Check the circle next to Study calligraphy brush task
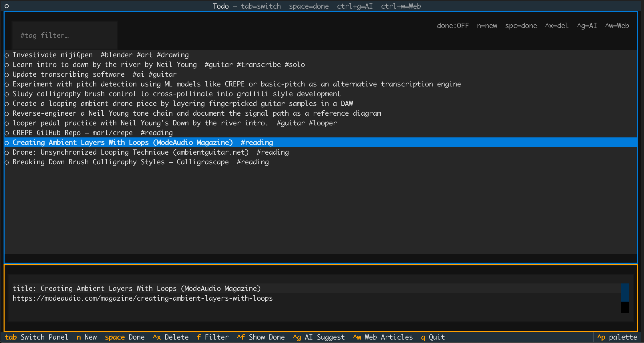Image resolution: width=644 pixels, height=343 pixels. click(7, 94)
